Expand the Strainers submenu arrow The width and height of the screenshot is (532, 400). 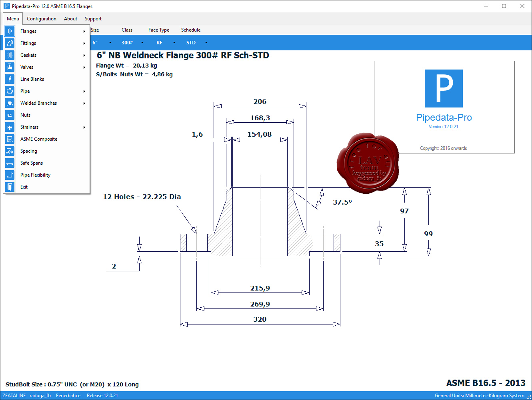click(x=84, y=127)
